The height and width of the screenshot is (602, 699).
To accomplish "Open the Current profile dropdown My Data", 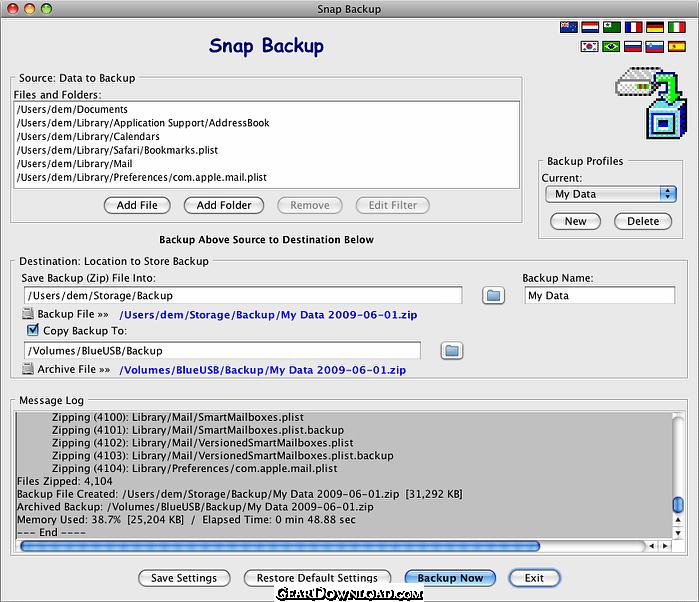I will pyautogui.click(x=611, y=194).
